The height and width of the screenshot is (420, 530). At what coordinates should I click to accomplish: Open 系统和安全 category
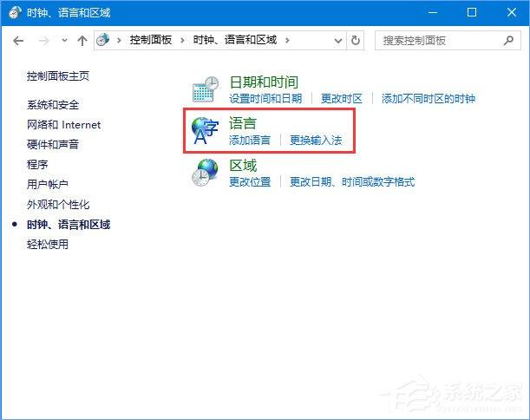(x=53, y=104)
